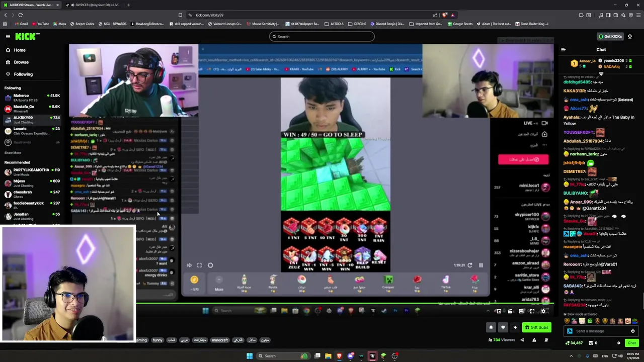Open chat settings gear icon
Screen dimensions: 644x362
point(619,343)
